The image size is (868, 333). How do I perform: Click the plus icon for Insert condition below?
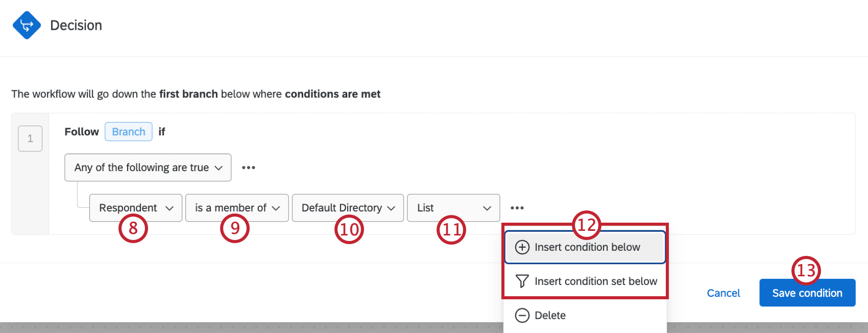[x=521, y=247]
